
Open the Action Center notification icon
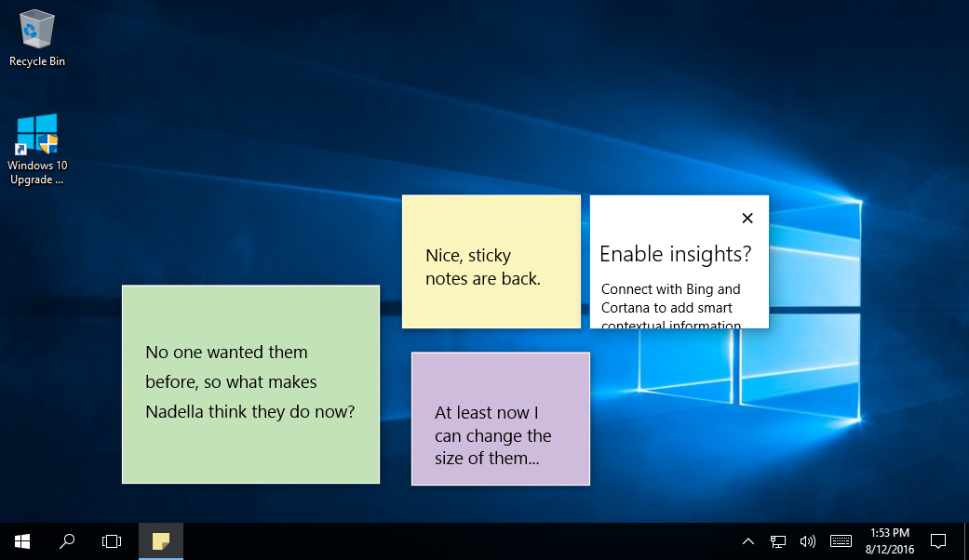click(938, 541)
